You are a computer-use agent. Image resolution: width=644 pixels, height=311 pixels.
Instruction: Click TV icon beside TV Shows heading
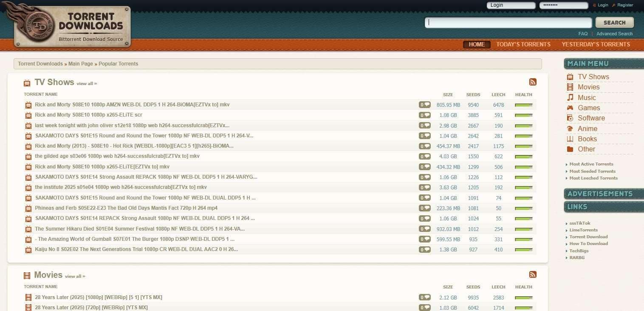(27, 83)
